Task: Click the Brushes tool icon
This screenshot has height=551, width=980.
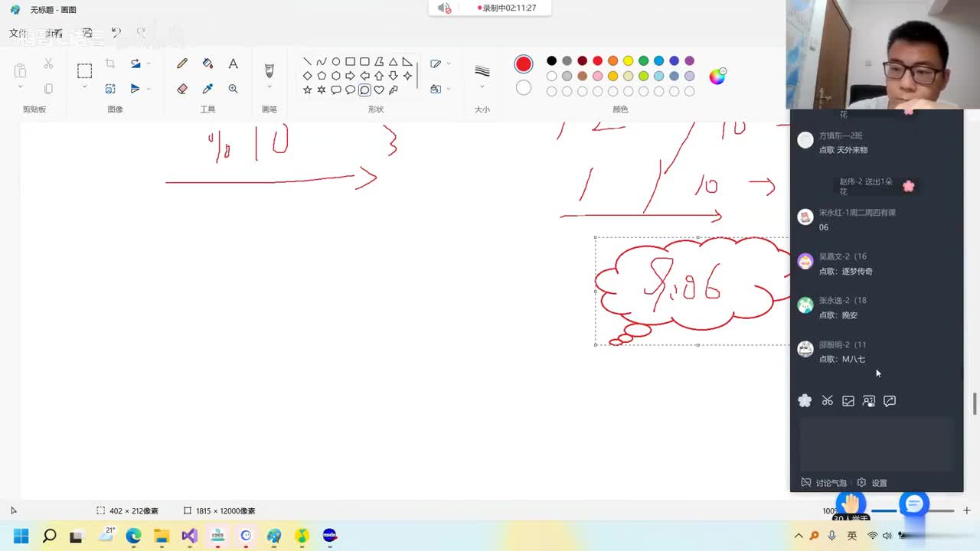Action: [269, 70]
